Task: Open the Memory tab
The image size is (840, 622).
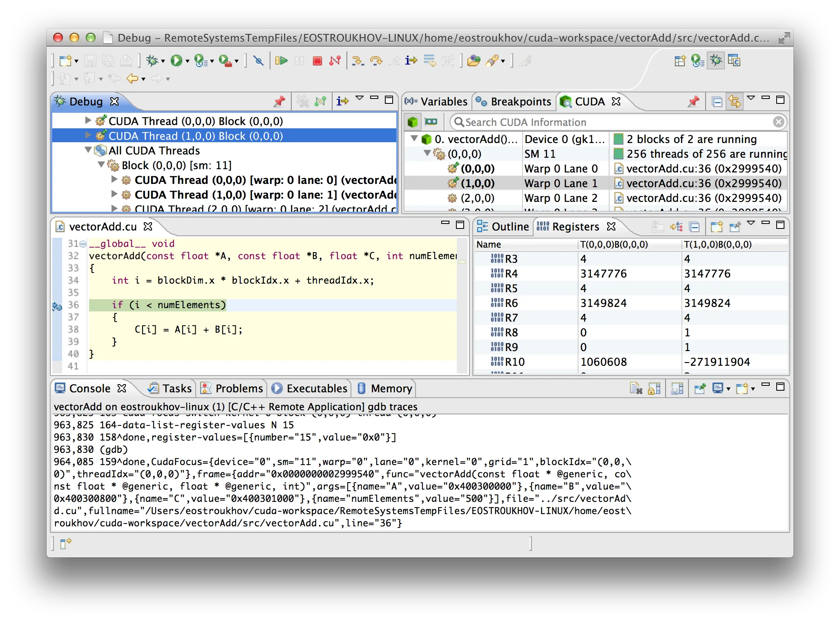Action: coord(385,388)
